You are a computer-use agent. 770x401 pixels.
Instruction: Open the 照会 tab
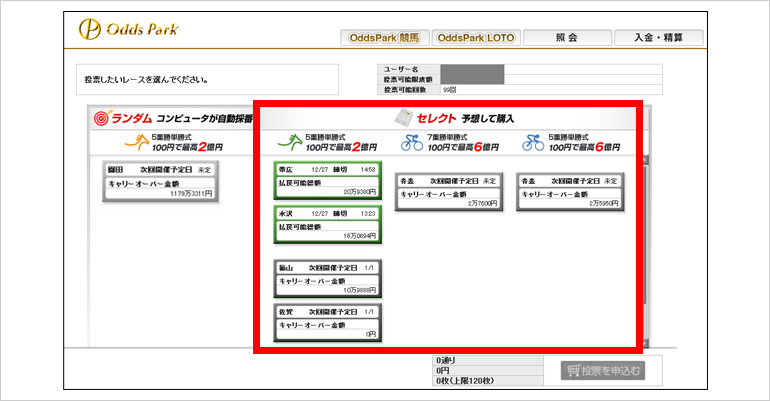pyautogui.click(x=567, y=38)
